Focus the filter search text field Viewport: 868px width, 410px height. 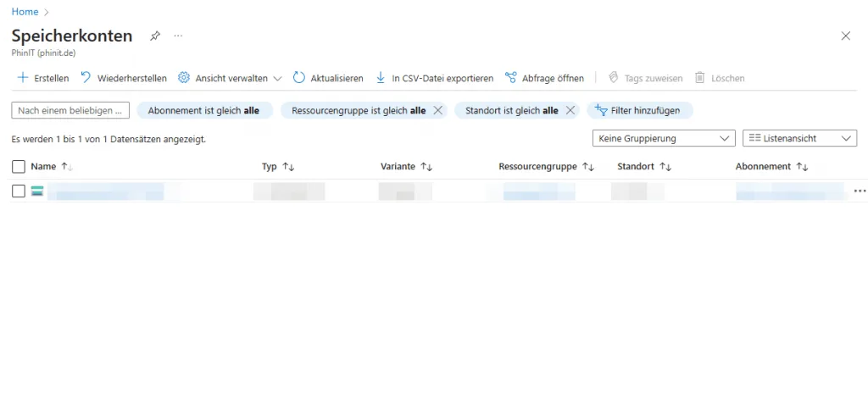(x=70, y=110)
